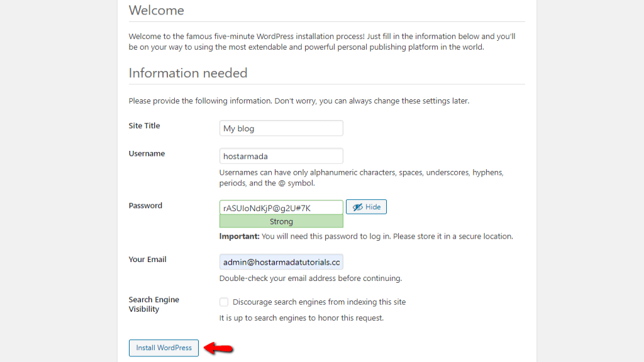Click 'It is up to search engines' note
Screen dimensions: 644x362
point(301,318)
